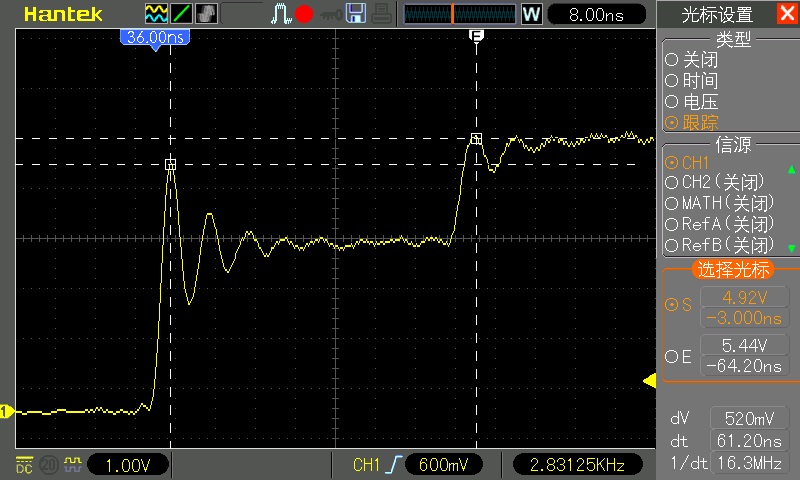
Task: Close the 光标设置 panel with X
Action: (x=786, y=14)
